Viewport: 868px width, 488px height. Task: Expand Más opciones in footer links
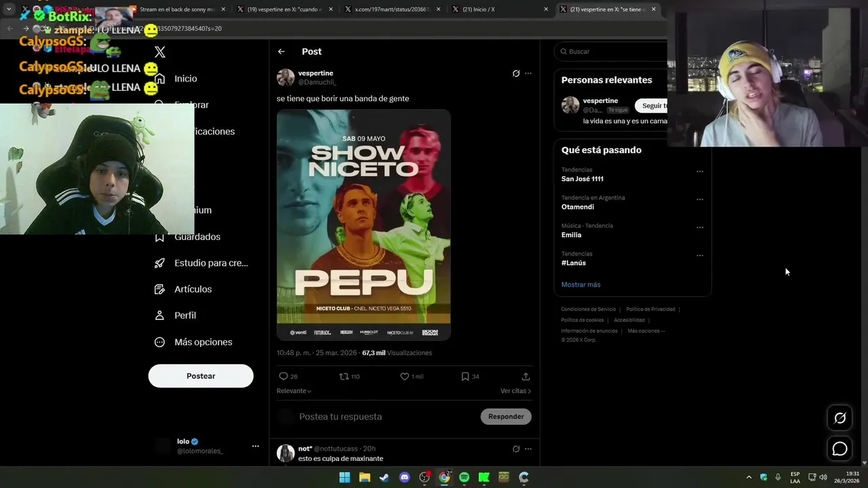coord(646,331)
